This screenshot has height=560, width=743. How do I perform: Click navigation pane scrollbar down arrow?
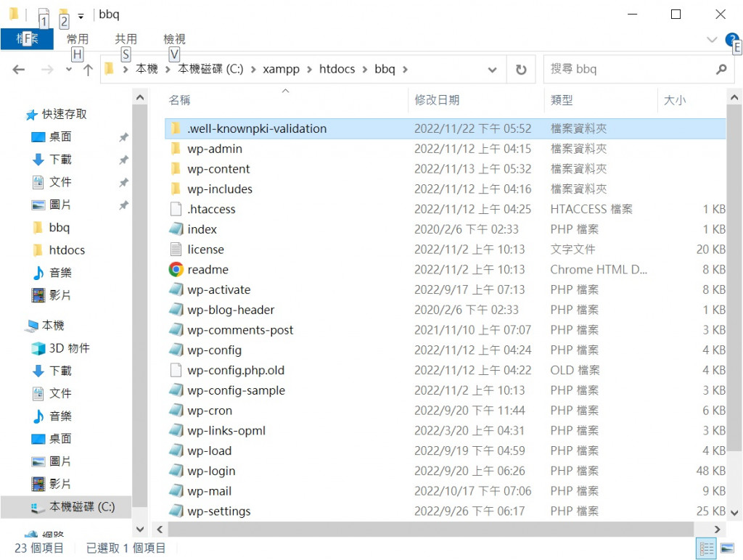pyautogui.click(x=140, y=530)
